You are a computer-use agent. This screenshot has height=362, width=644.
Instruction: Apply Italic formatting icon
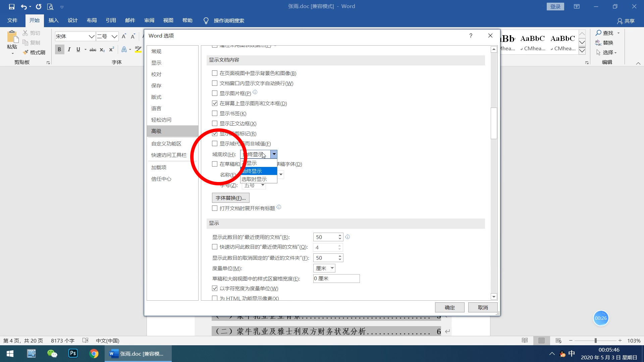point(69,50)
